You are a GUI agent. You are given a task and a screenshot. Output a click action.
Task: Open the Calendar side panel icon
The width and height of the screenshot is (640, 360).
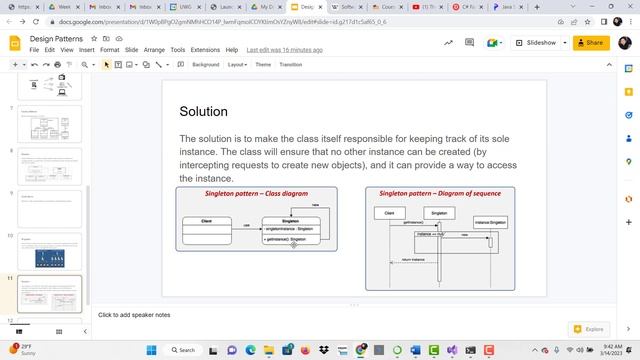(x=629, y=69)
